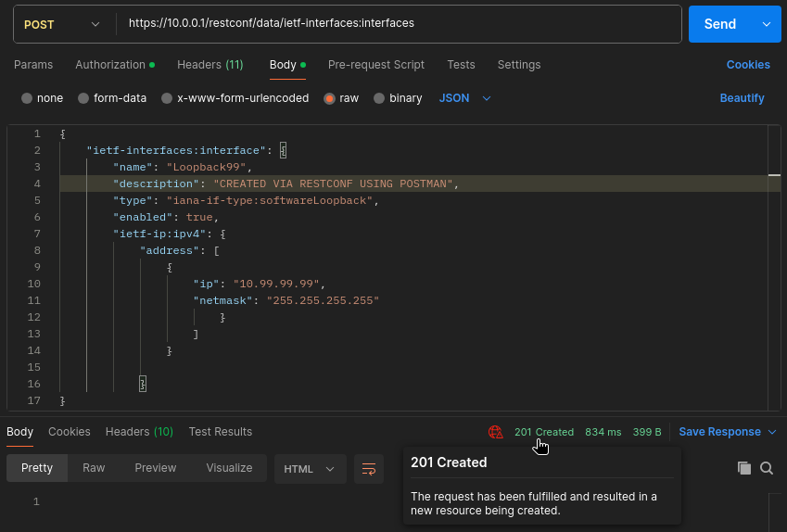This screenshot has height=532, width=787.
Task: Select the request Body tab
Action: tap(287, 65)
